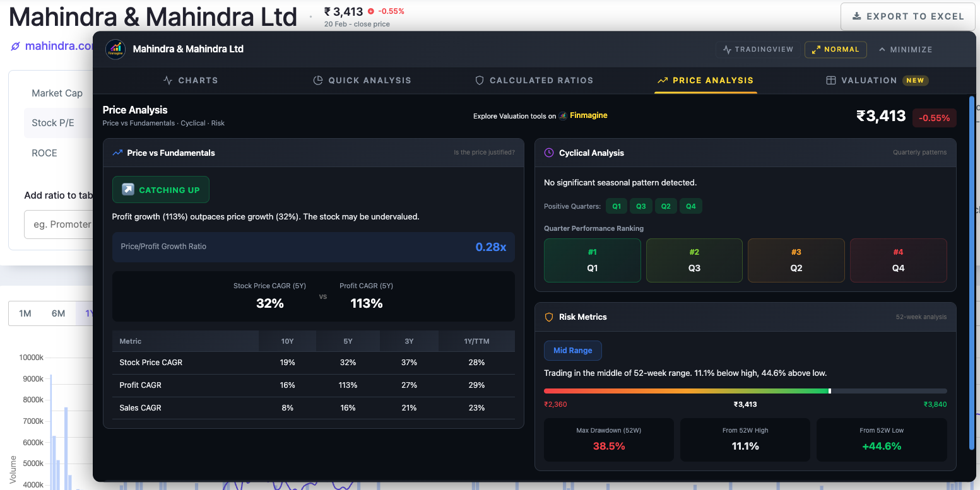Collapse the overlay using MINIMIZE chevron
The height and width of the screenshot is (490, 980).
pos(905,49)
